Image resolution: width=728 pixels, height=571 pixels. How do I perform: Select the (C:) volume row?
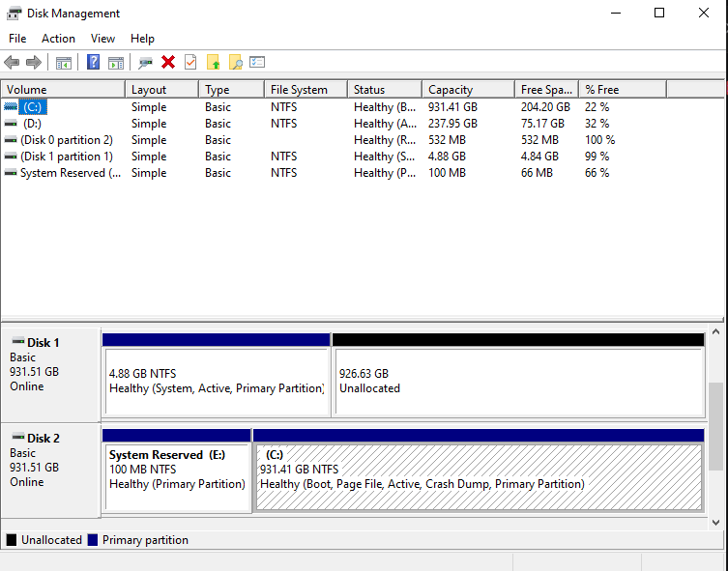coord(363,107)
